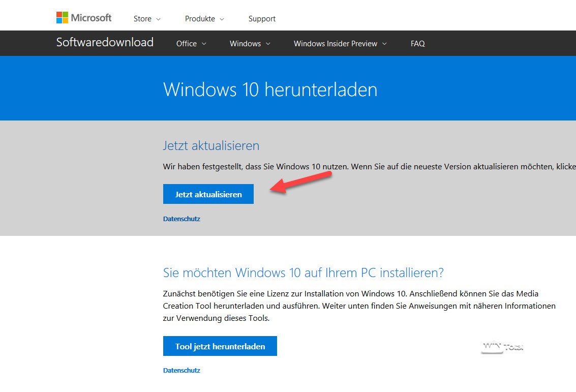Expand the Windows Insider Preview chevron
This screenshot has width=576, height=392.
click(385, 44)
